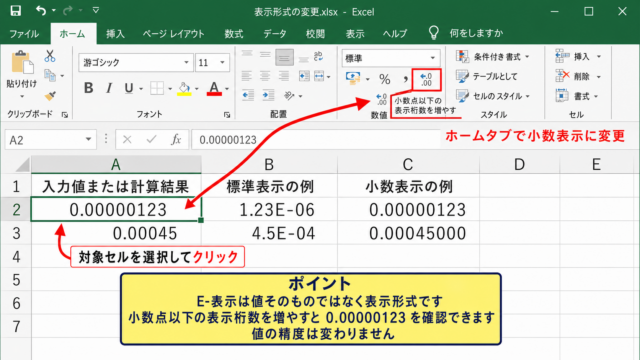Click 何をしますか search box

coord(476,33)
